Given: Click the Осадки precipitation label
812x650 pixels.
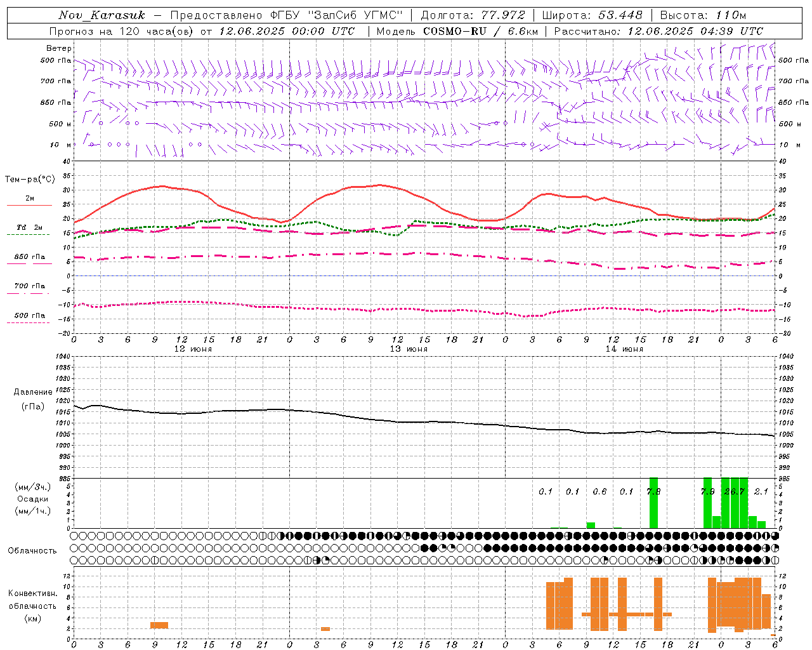Looking at the screenshot, I should (x=33, y=499).
